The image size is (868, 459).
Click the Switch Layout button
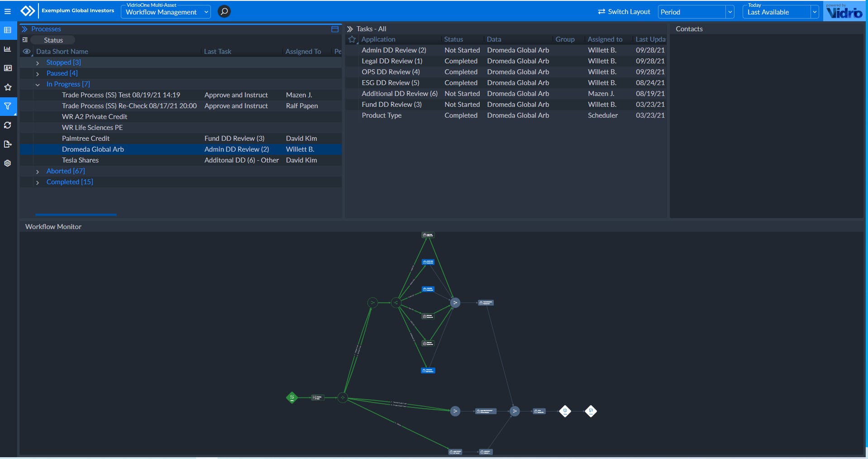pyautogui.click(x=624, y=12)
